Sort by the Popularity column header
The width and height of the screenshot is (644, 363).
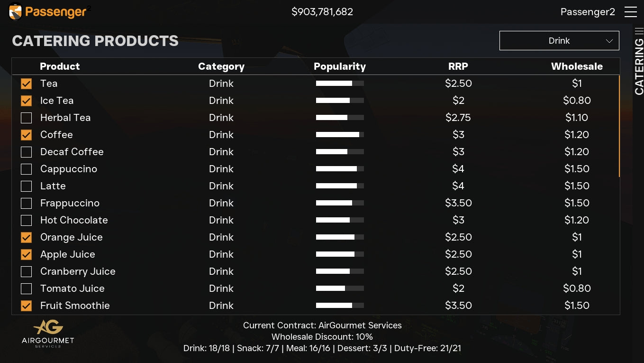(x=339, y=66)
